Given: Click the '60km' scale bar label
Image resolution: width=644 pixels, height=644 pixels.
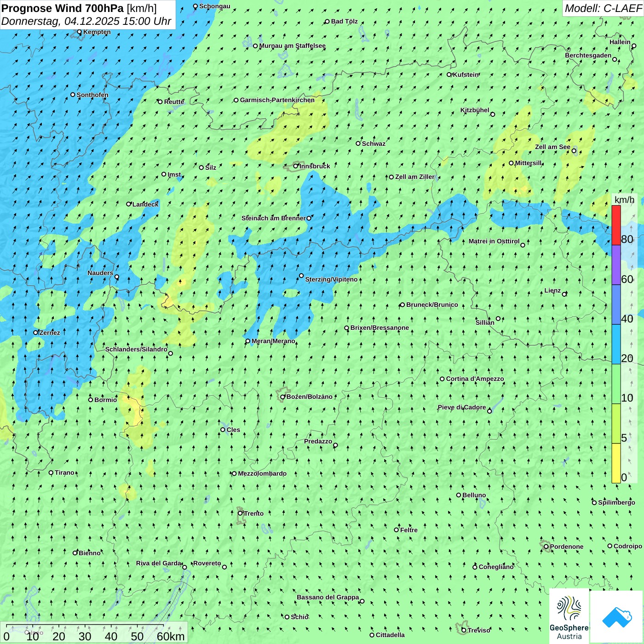Looking at the screenshot, I should click(171, 636).
